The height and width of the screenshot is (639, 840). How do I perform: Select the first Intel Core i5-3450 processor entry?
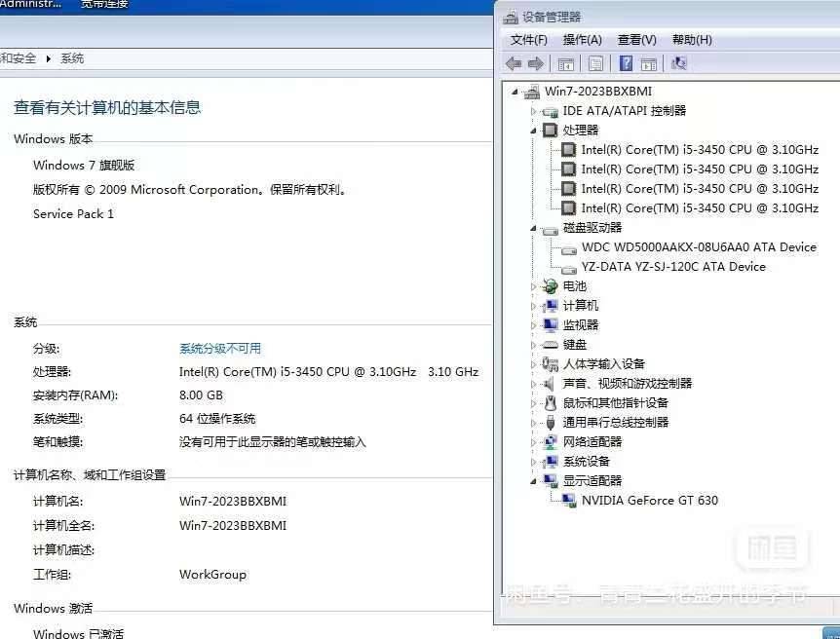tap(700, 149)
